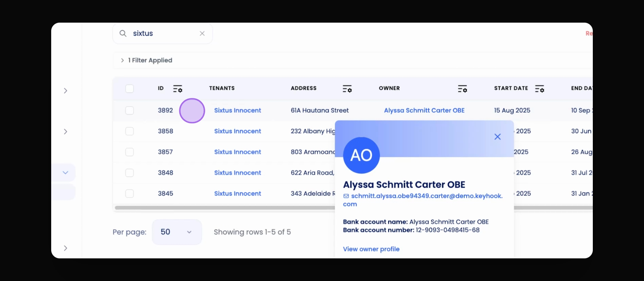Viewport: 644px width, 281px height.
Task: Select checkbox for row 3892
Action: click(129, 110)
